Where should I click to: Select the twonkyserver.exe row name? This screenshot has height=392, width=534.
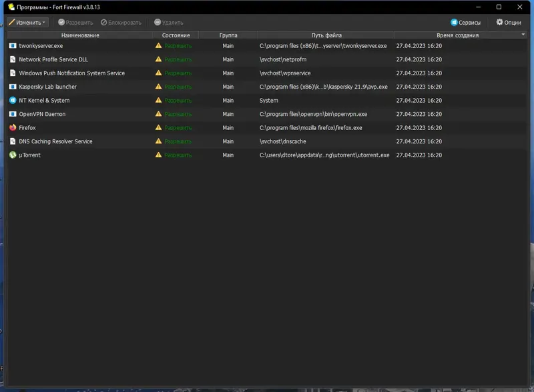pyautogui.click(x=41, y=45)
